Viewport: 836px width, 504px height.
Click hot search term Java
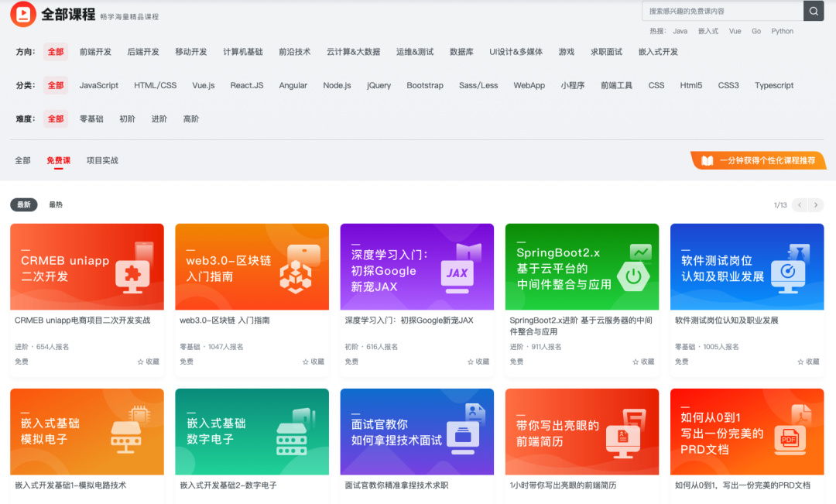point(680,31)
